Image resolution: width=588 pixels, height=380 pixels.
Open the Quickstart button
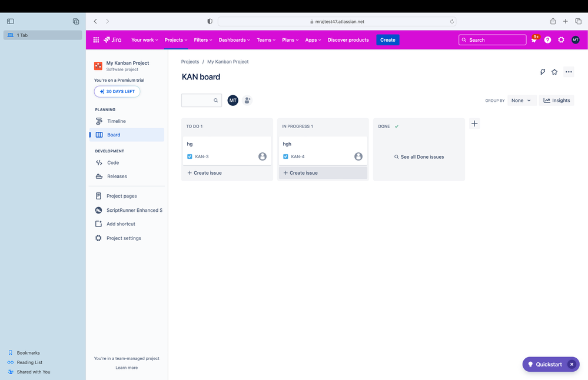pyautogui.click(x=545, y=364)
